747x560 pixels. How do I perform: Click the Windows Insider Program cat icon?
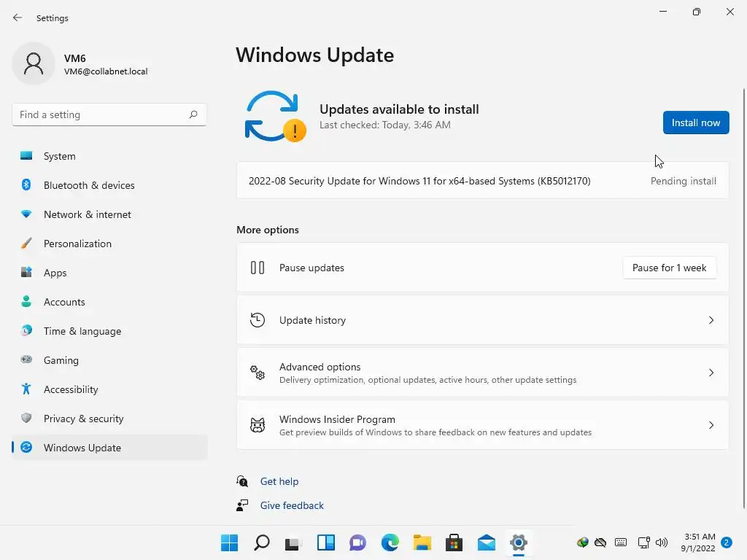[x=258, y=425]
